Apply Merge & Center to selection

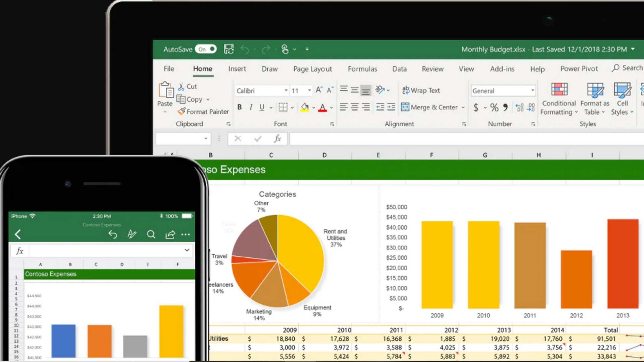(x=431, y=107)
